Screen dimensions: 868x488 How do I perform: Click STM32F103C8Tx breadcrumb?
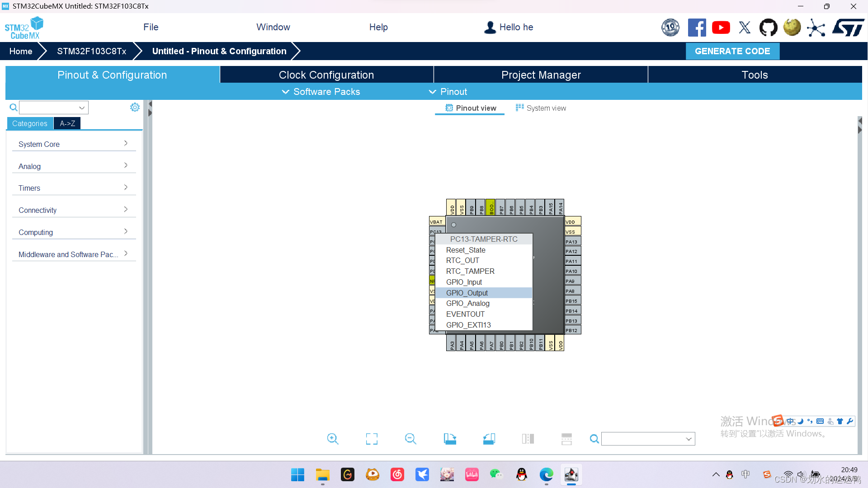(x=92, y=51)
